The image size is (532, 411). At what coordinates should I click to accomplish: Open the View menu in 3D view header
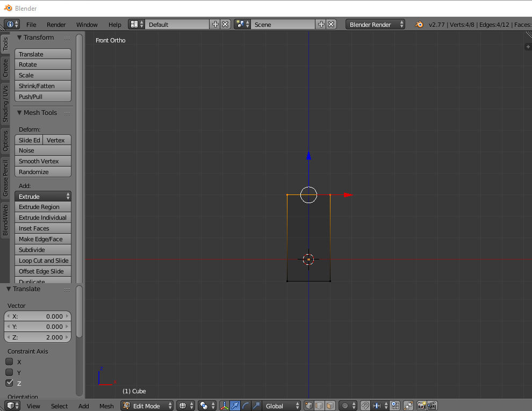point(33,406)
